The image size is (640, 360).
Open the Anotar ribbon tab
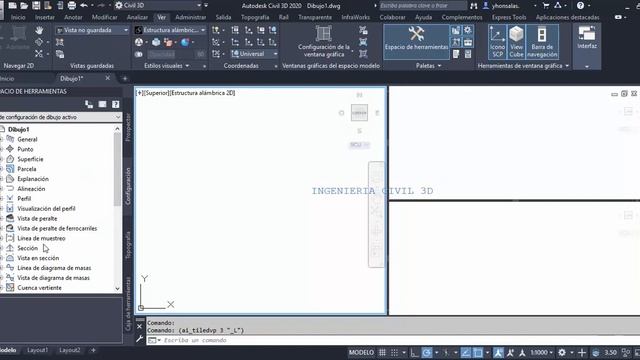(73, 17)
